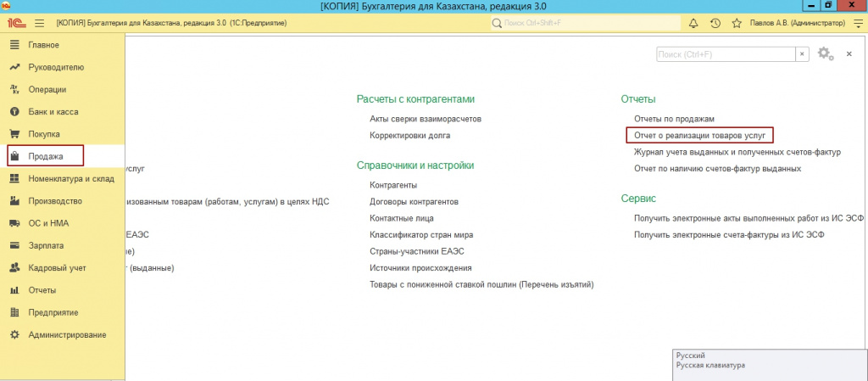The width and height of the screenshot is (868, 381).
Task: Click the Кадровый учет people icon
Action: (15, 267)
